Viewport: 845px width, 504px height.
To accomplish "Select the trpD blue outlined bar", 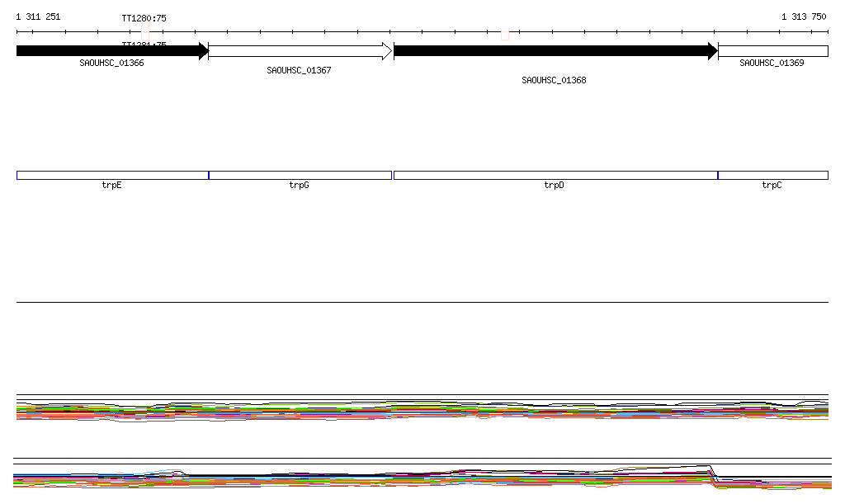I will click(555, 175).
